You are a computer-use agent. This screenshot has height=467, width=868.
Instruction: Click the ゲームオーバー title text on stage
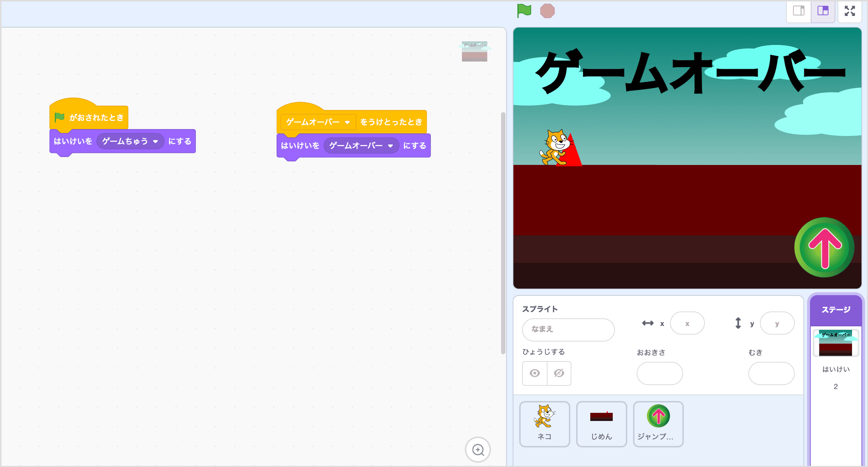pyautogui.click(x=691, y=72)
